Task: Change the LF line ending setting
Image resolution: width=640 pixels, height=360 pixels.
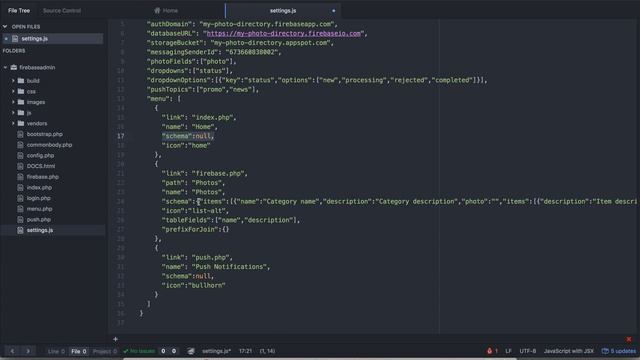Action: (x=508, y=351)
